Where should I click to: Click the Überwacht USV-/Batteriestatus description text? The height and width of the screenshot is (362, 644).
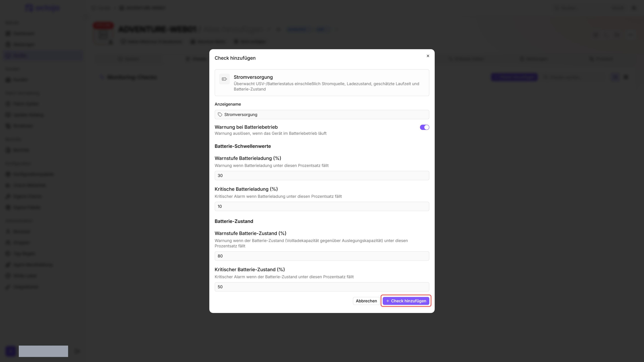(326, 86)
